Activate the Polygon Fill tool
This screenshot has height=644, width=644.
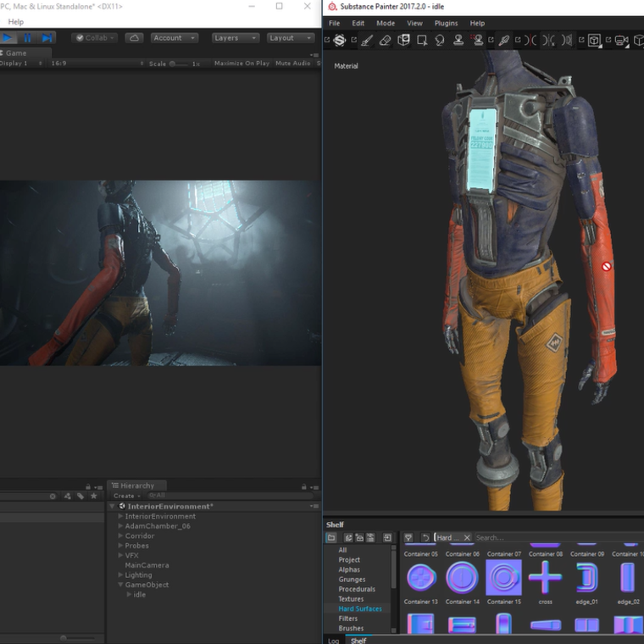click(422, 40)
